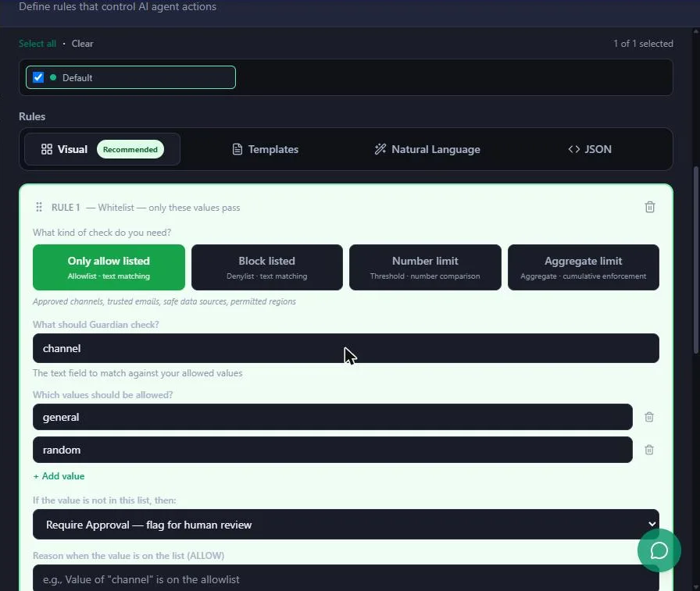The height and width of the screenshot is (591, 700).
Task: Switch to the Visual rules tab
Action: coord(102,149)
